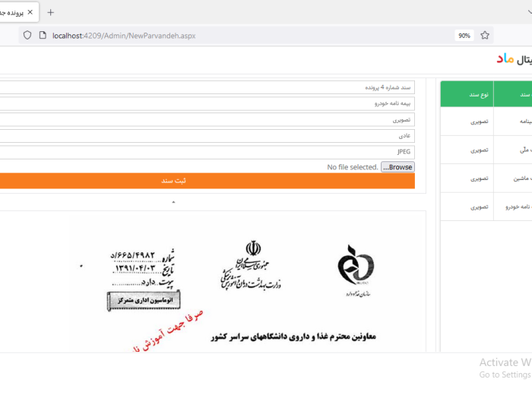
Task: Click the نوع سند column header
Action: point(479,95)
